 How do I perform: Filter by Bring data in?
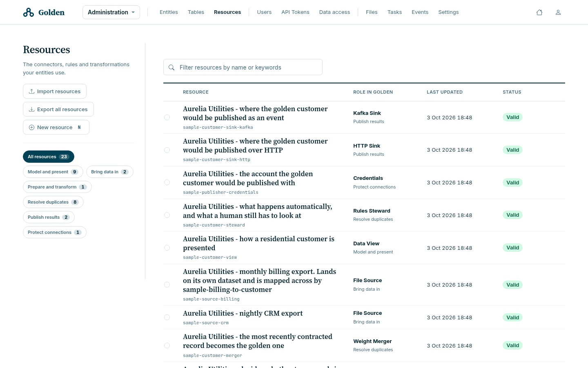click(110, 172)
